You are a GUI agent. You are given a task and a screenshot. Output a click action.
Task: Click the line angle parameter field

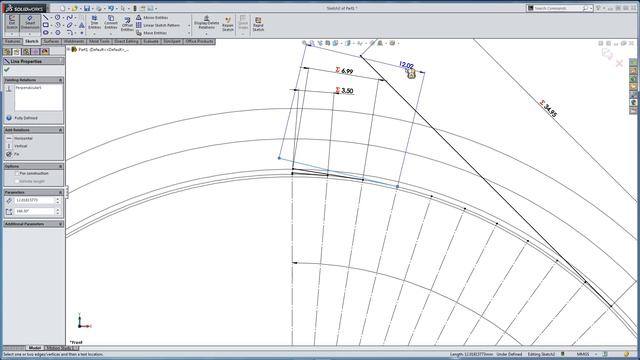(x=34, y=211)
